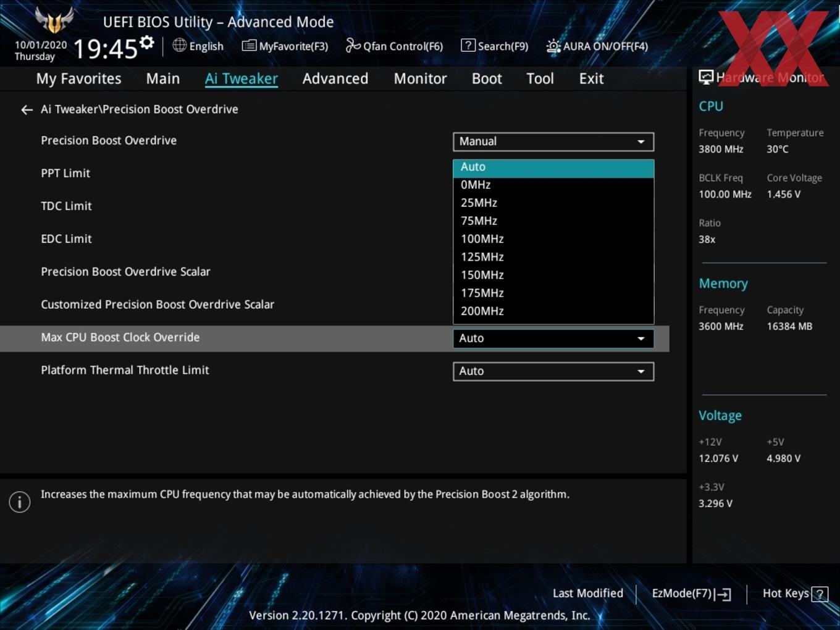840x630 pixels.
Task: Select Customized Precision Boost Overdrive Scalar row
Action: (x=157, y=304)
